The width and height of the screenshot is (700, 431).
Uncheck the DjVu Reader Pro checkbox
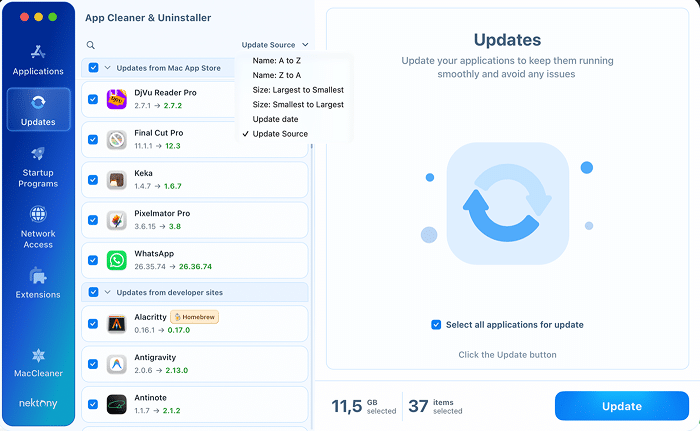pos(93,99)
